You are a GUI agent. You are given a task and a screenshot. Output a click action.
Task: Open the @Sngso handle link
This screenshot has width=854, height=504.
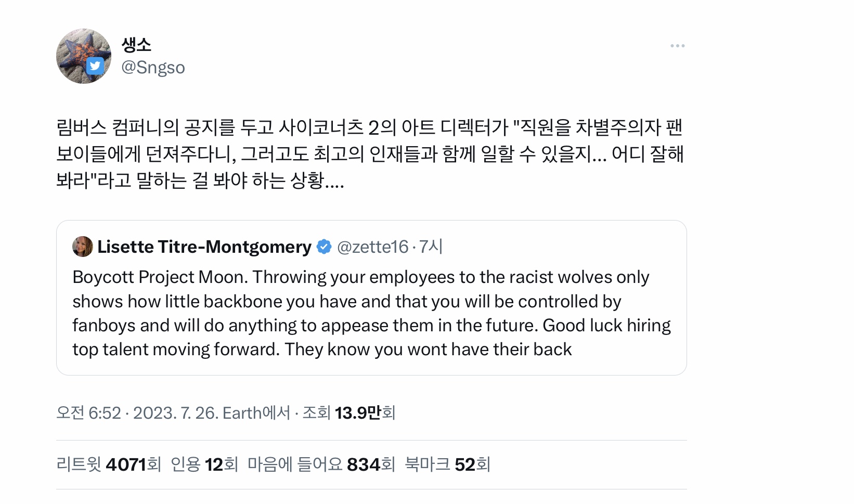coord(153,68)
